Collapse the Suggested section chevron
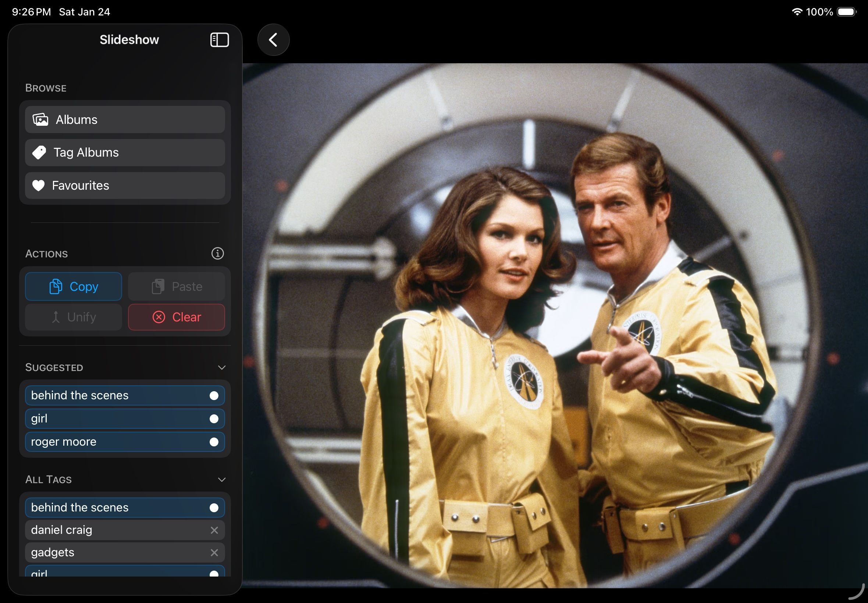The image size is (868, 603). [x=222, y=367]
